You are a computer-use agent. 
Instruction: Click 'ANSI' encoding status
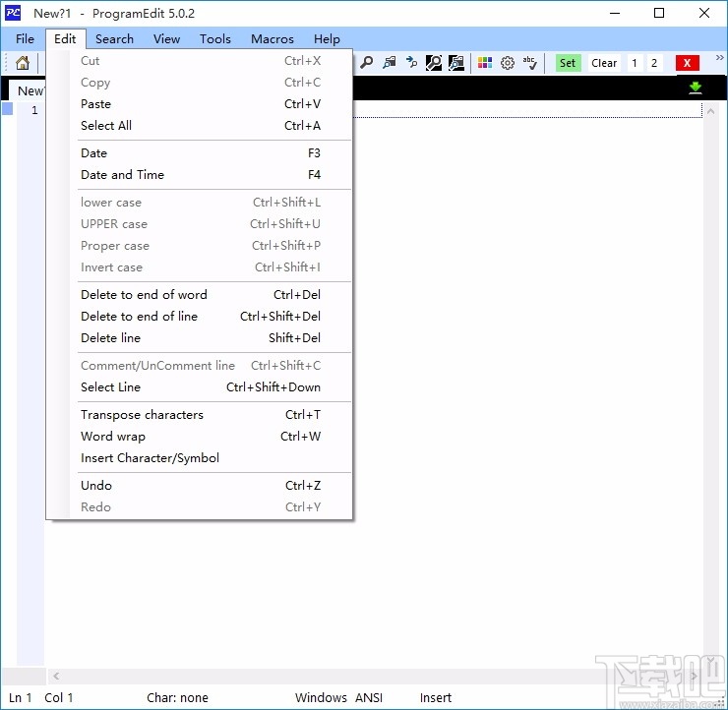[x=369, y=697]
